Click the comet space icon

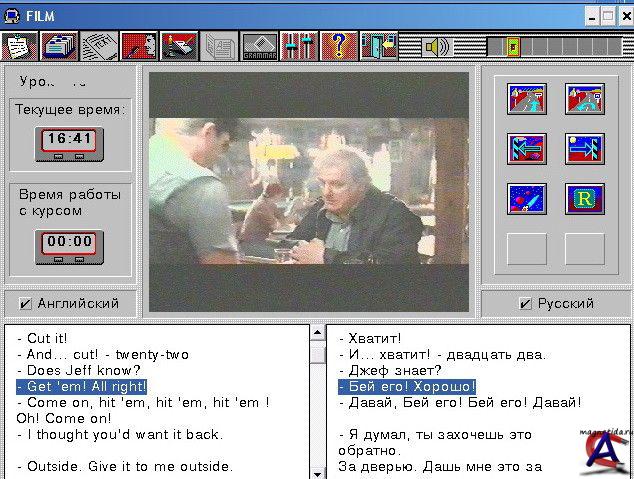tap(526, 199)
